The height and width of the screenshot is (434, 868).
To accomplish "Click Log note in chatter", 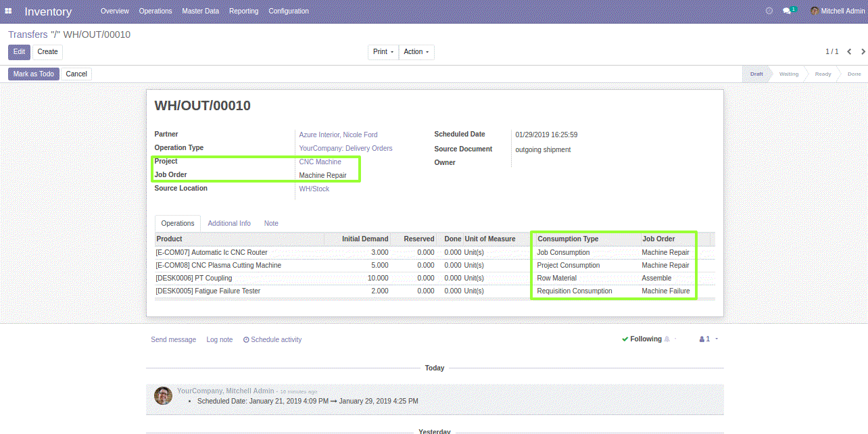I will pyautogui.click(x=220, y=339).
